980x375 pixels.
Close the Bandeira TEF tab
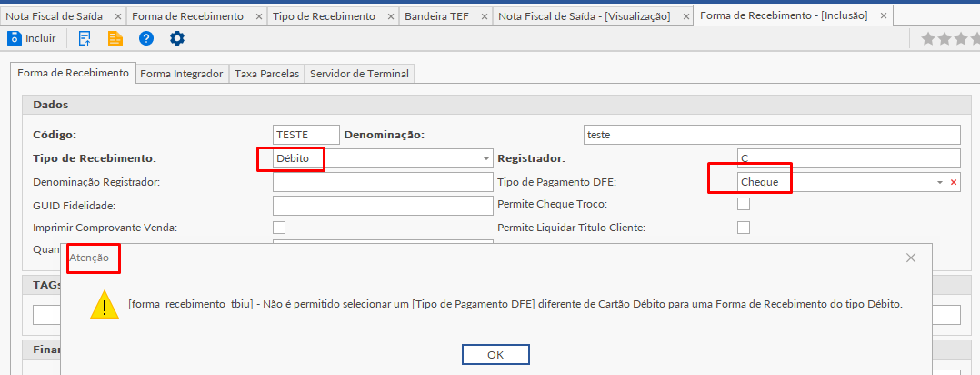[x=483, y=16]
